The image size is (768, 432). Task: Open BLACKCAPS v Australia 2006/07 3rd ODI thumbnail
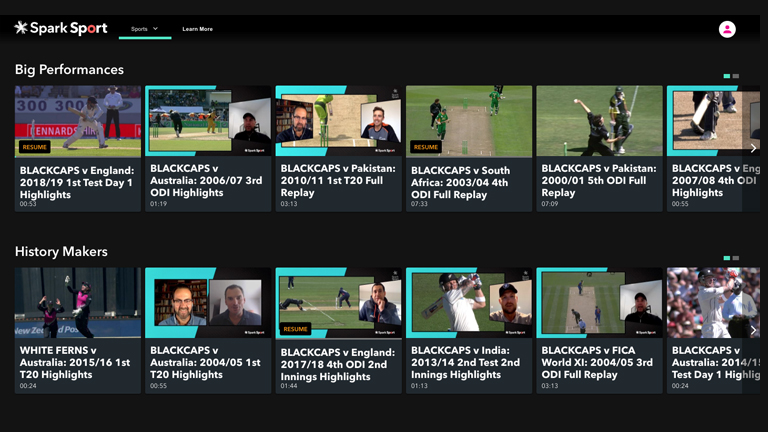[208, 121]
